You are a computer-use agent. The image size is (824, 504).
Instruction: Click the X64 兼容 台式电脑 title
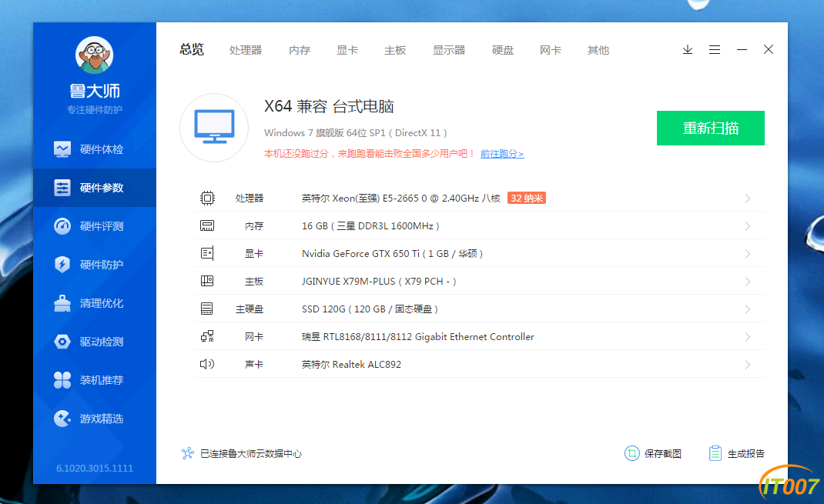click(x=329, y=107)
